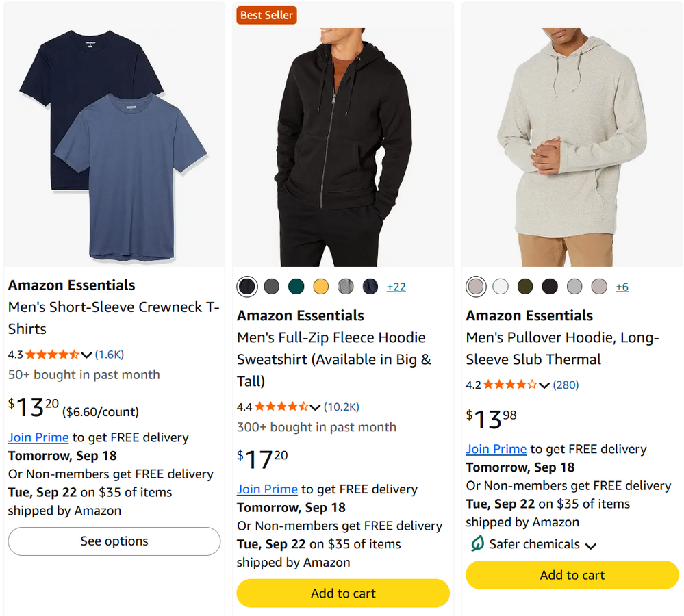Expand the 4.3 star rating dropdown chevron
Screen dimensions: 684x616
(x=86, y=355)
